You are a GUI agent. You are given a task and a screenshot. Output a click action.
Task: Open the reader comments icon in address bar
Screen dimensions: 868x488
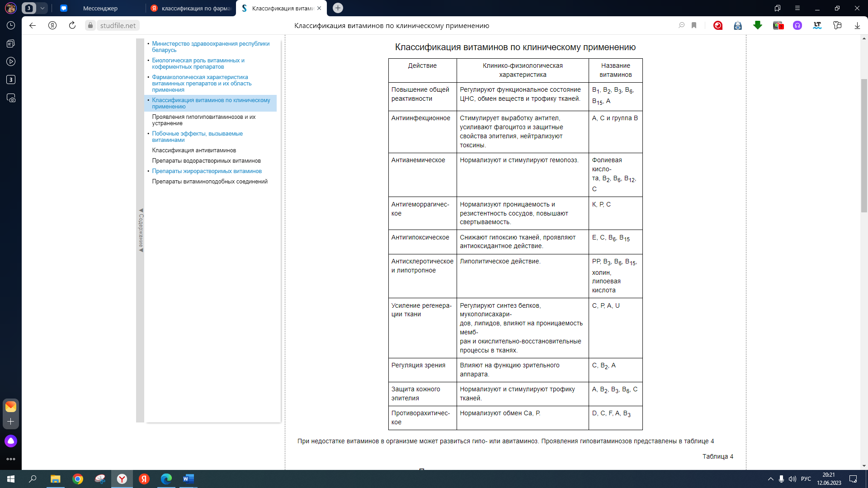coord(682,26)
